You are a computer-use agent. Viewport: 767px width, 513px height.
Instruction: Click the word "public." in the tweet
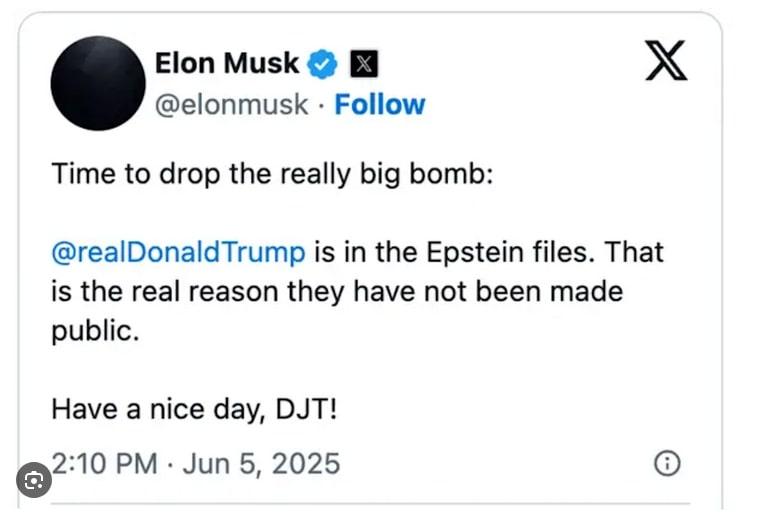[95, 331]
